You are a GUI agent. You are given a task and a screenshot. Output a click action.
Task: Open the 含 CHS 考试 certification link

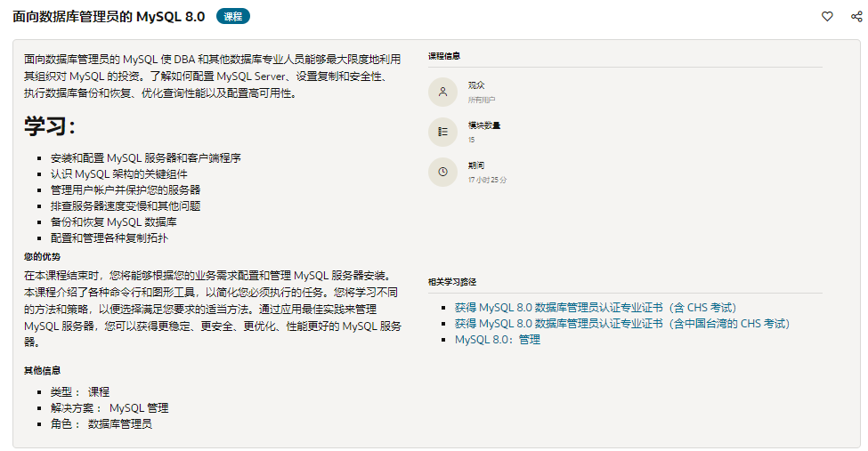click(596, 308)
